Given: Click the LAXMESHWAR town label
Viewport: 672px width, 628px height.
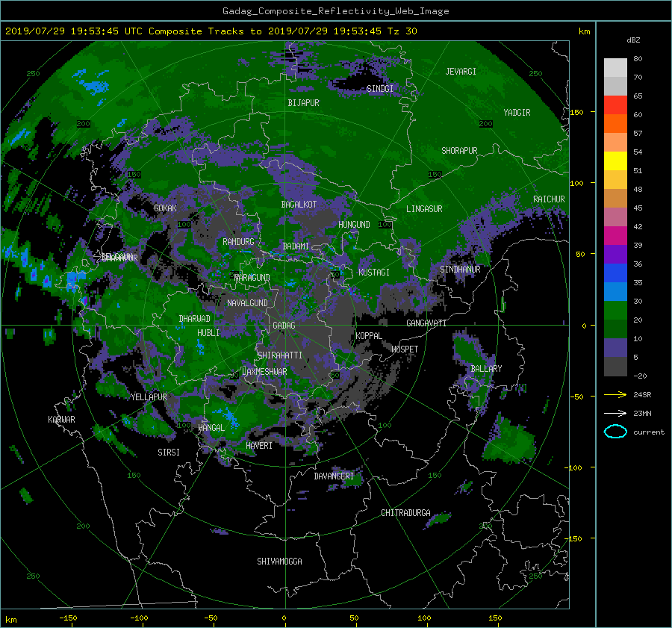Looking at the screenshot, I should [264, 372].
